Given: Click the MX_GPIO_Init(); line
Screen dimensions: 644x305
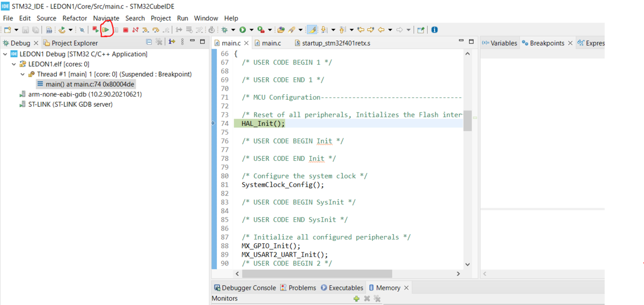Looking at the screenshot, I should [271, 246].
